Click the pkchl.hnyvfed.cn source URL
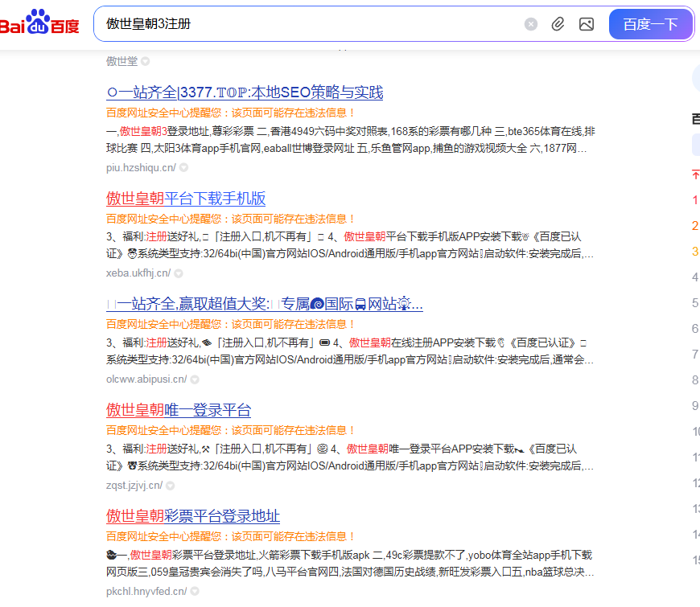 [146, 592]
